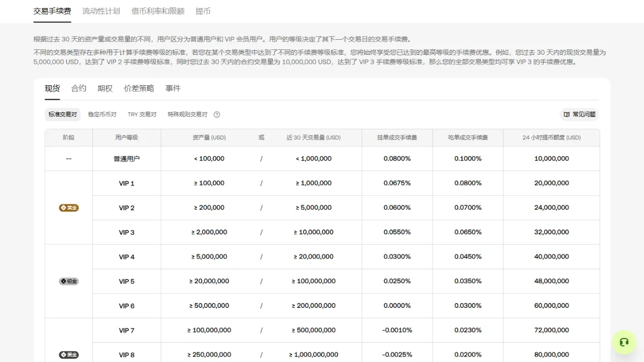Click the 0.0000% maker fee for VIP 6
Viewport: 644px width, 362px height.
[397, 306]
